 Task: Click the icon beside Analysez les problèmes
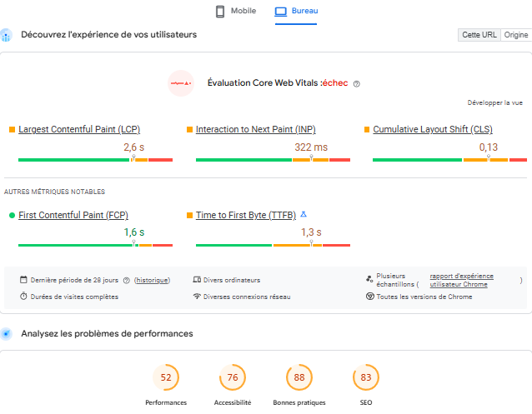click(7, 334)
